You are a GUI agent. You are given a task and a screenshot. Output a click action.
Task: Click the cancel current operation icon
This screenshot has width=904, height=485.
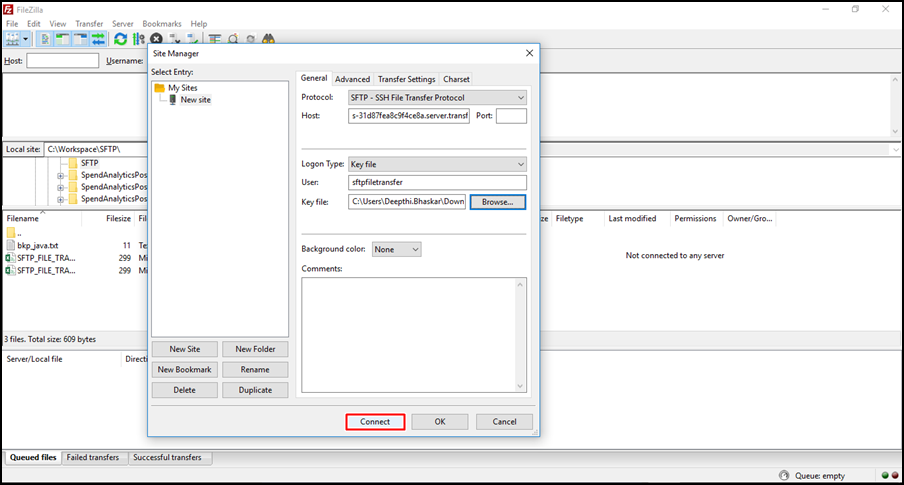(x=156, y=39)
